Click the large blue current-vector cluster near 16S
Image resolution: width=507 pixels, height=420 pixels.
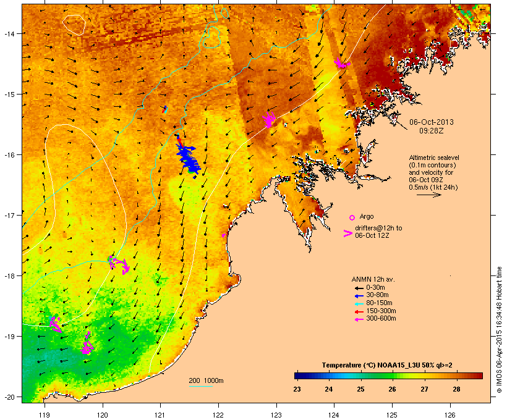pos(189,160)
